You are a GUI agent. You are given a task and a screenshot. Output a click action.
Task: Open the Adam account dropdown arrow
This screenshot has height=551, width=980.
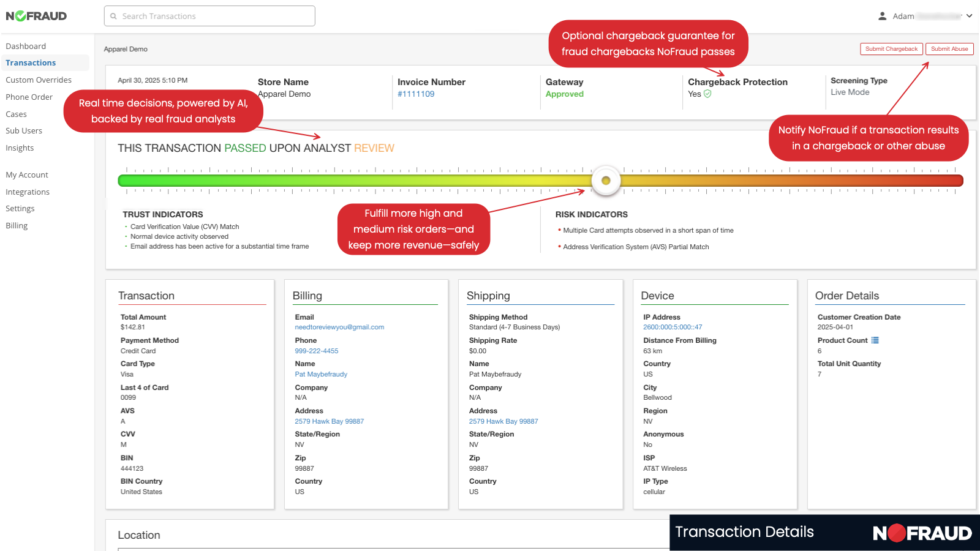969,16
